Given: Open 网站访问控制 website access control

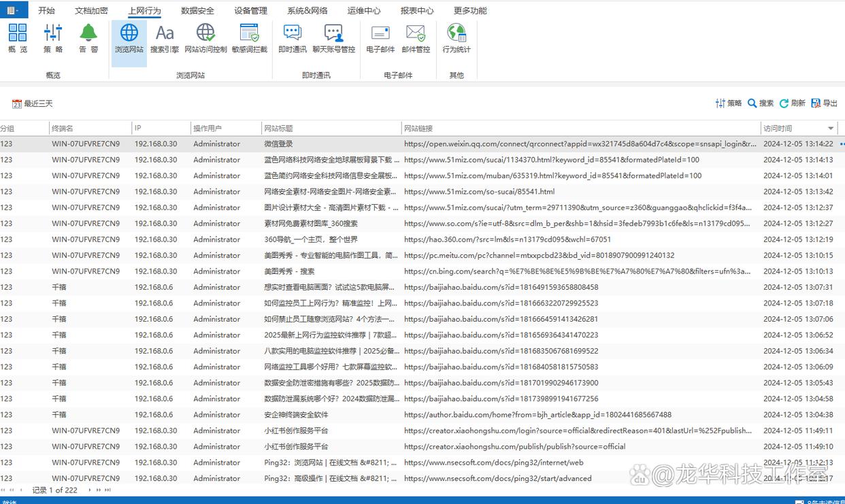Looking at the screenshot, I should (205, 39).
